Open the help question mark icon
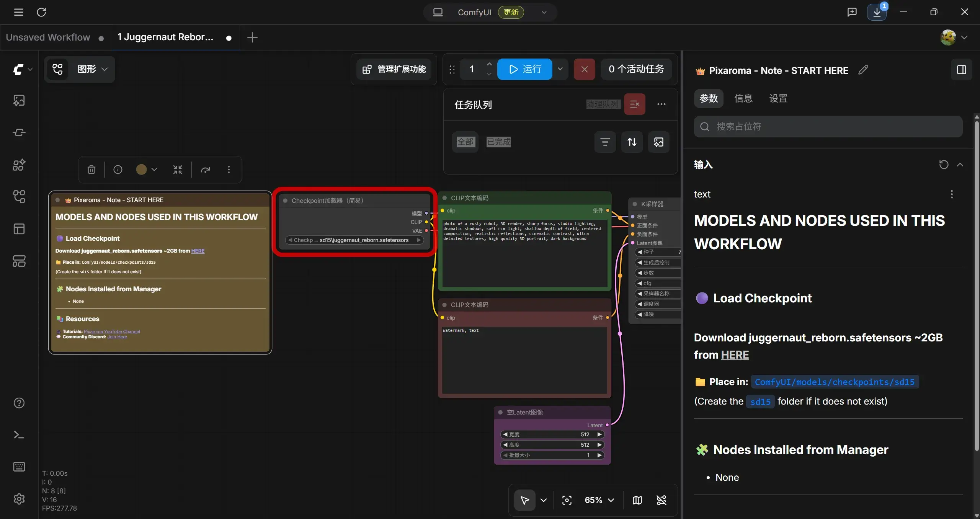The width and height of the screenshot is (980, 519). (x=19, y=403)
